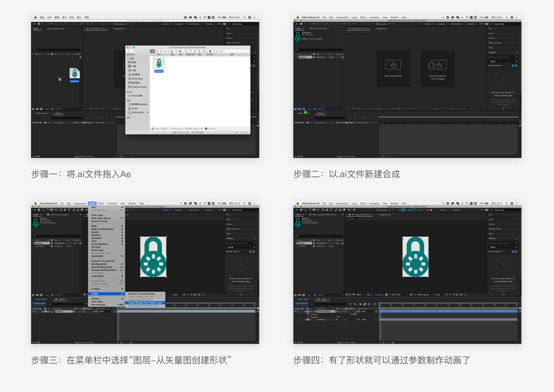Click Search Current Library field in step two

click(503, 57)
